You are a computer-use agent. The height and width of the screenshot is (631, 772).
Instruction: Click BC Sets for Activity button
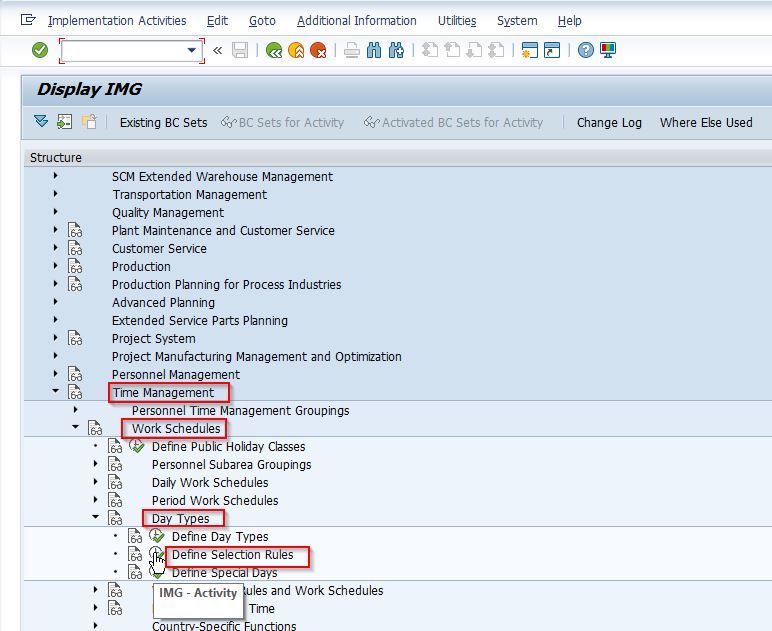click(283, 122)
